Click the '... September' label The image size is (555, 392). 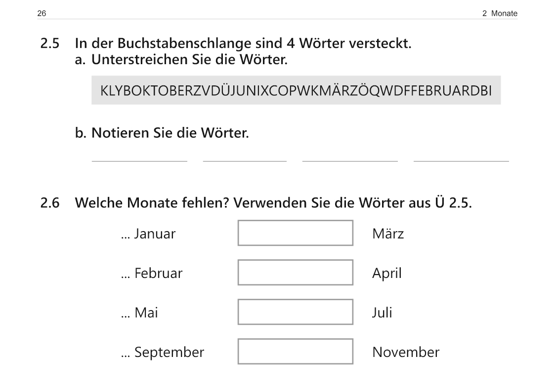162,352
